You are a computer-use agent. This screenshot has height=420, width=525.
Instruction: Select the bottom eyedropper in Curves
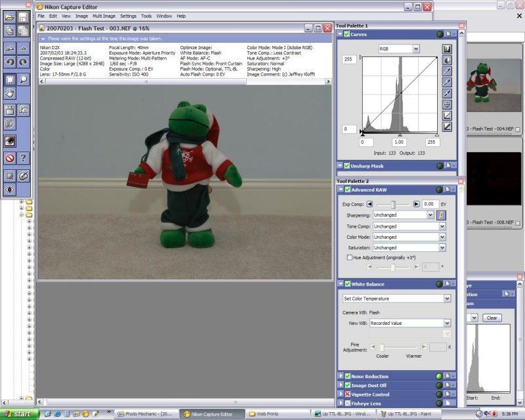tap(447, 93)
